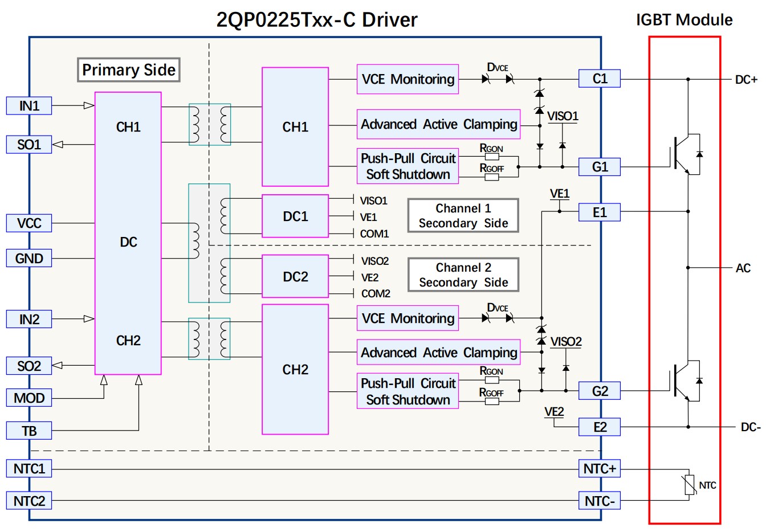Click the IN2 input pin box
The width and height of the screenshot is (770, 532).
coord(29,320)
